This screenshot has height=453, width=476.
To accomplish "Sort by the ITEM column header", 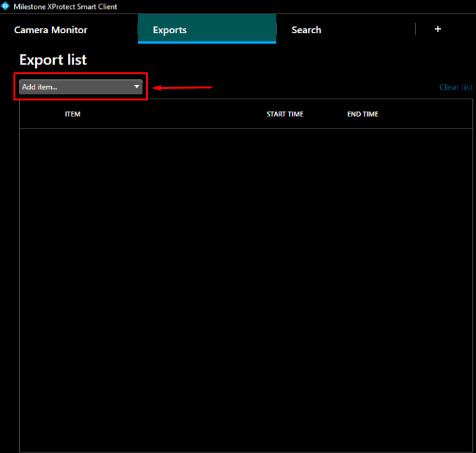I will click(x=73, y=115).
